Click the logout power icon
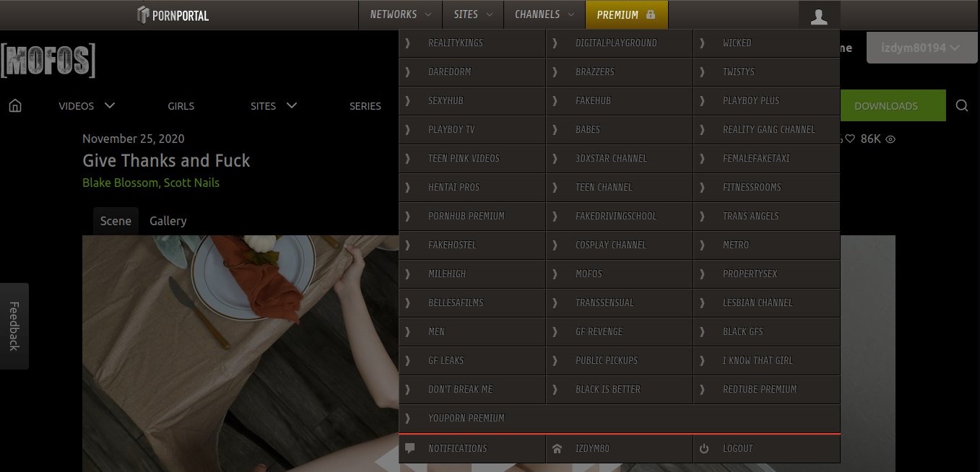The height and width of the screenshot is (472, 980). point(704,448)
